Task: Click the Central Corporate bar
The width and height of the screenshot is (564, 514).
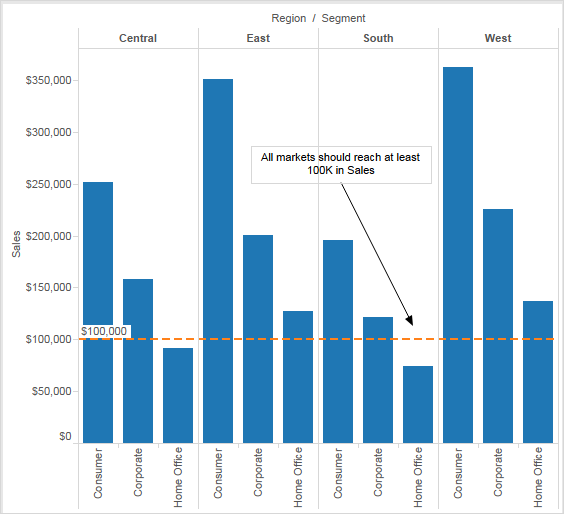Action: point(138,361)
